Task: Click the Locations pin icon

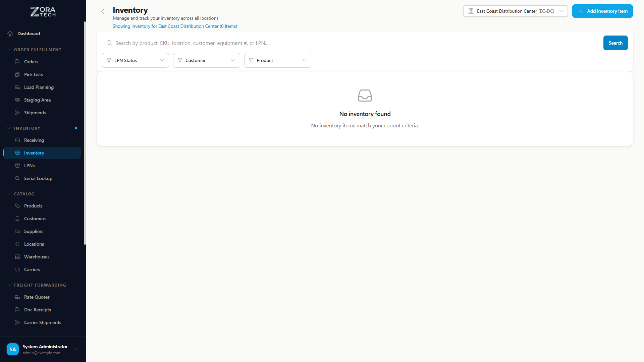Action: click(17, 244)
